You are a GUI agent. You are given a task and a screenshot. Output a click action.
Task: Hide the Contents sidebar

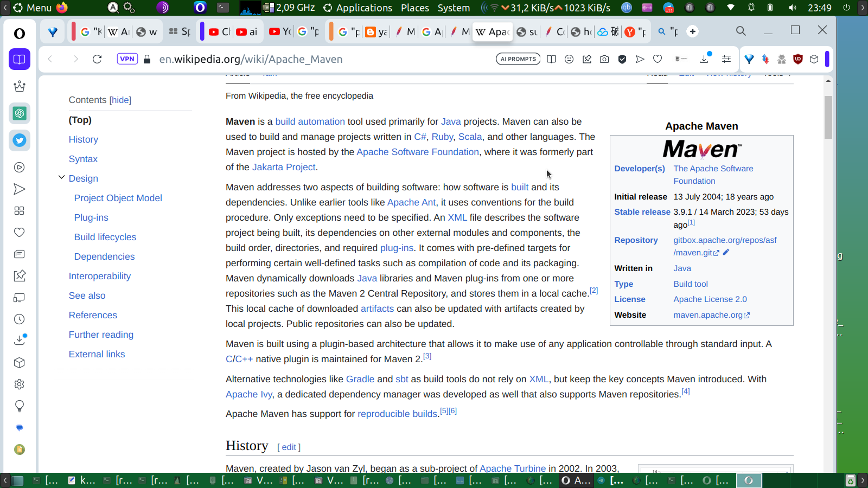click(x=120, y=100)
